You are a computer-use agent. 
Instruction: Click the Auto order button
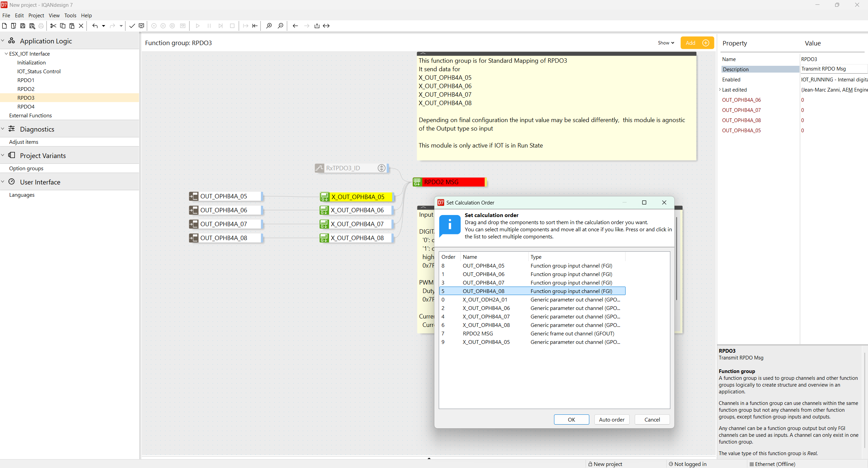612,420
